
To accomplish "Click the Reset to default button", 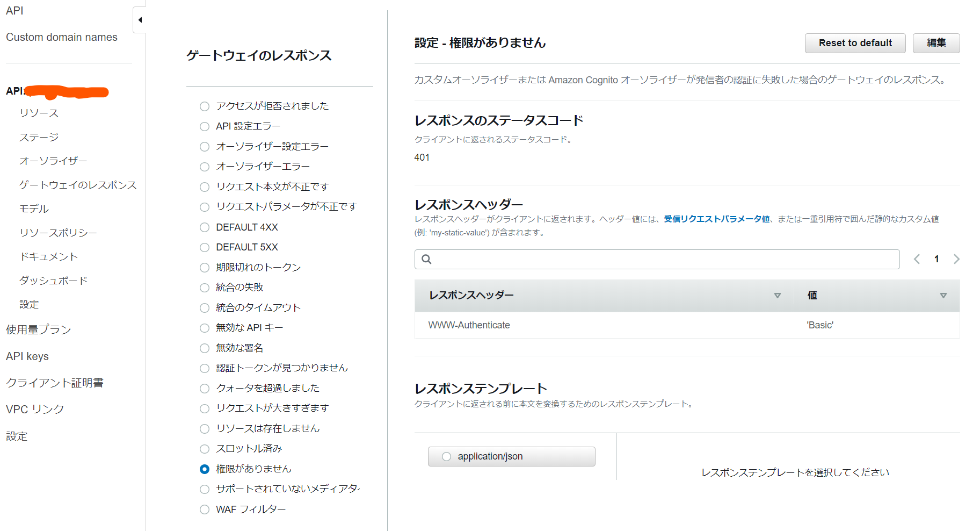I will coord(855,43).
